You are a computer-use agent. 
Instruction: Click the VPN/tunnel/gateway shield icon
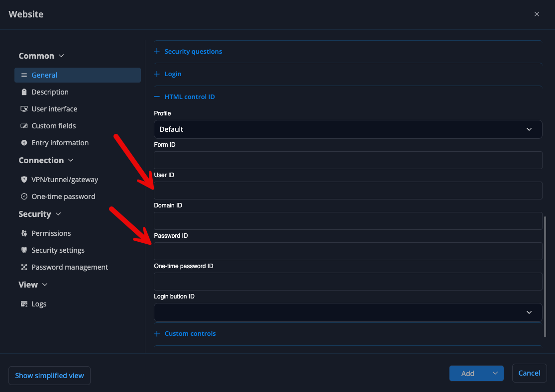[24, 180]
